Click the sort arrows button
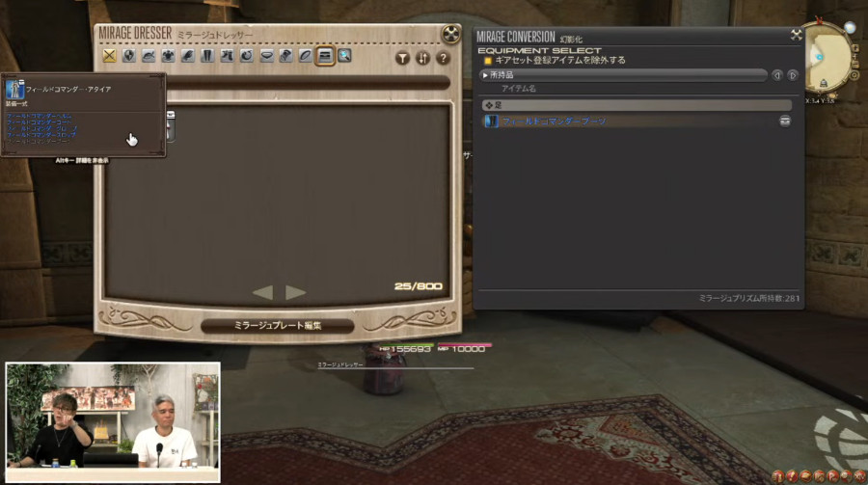This screenshot has width=868, height=485. click(x=423, y=58)
